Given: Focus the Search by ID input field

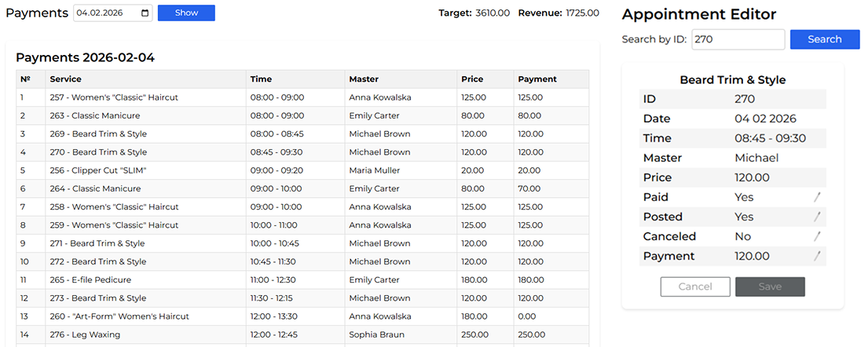Looking at the screenshot, I should point(738,39).
